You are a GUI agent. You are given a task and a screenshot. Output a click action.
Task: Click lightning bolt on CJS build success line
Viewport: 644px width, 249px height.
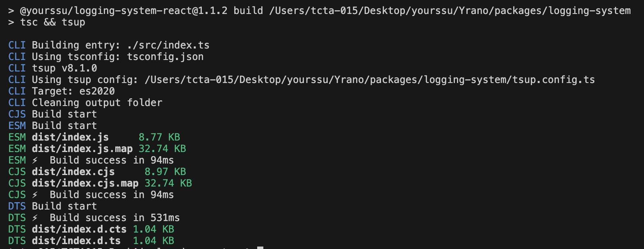pos(35,195)
